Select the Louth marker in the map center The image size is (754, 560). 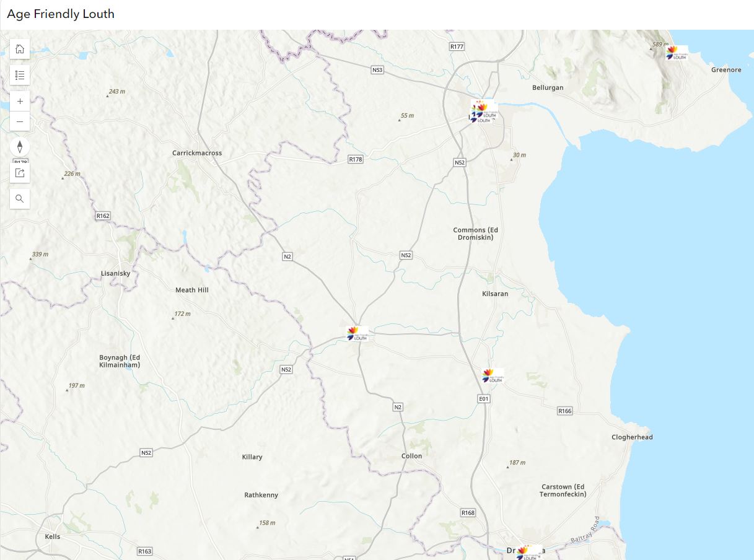(357, 333)
